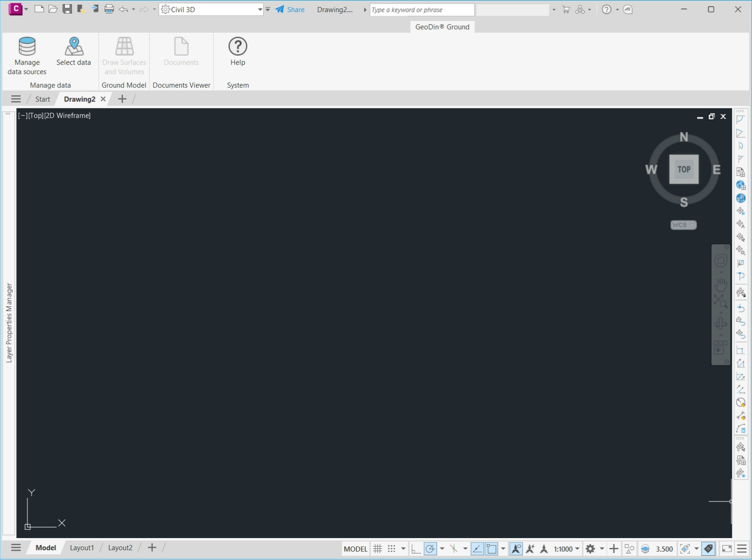Click the TOP face of the ViewCube
Viewport: 752px width, 560px height.
[684, 169]
